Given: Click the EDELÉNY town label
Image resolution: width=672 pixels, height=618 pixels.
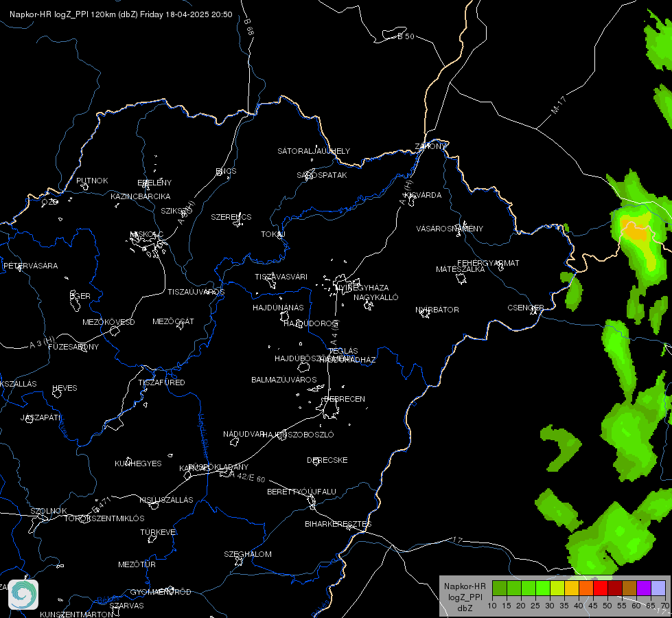Looking at the screenshot, I should [x=154, y=182].
